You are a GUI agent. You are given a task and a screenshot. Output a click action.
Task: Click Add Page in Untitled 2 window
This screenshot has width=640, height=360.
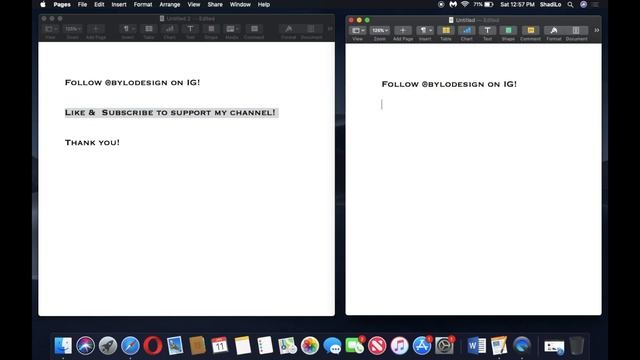96,29
